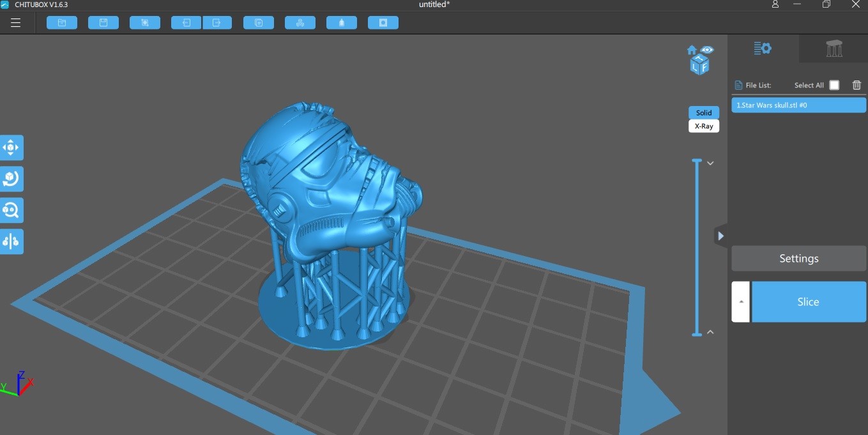This screenshot has height=435, width=868.
Task: Select 'Star Wars skull.stl' in file list
Action: [x=799, y=105]
